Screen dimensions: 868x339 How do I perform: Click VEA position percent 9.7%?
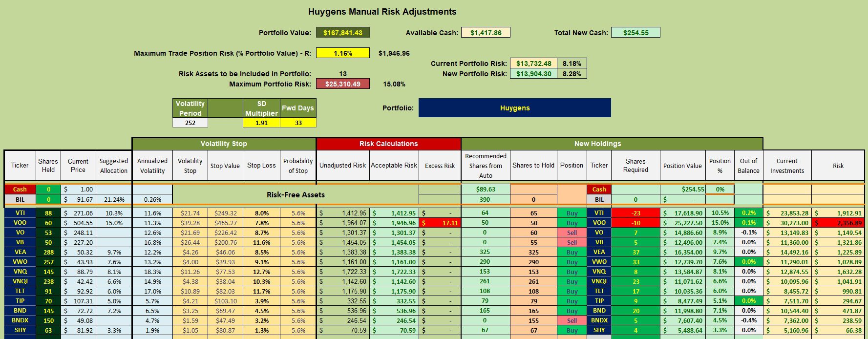(720, 252)
